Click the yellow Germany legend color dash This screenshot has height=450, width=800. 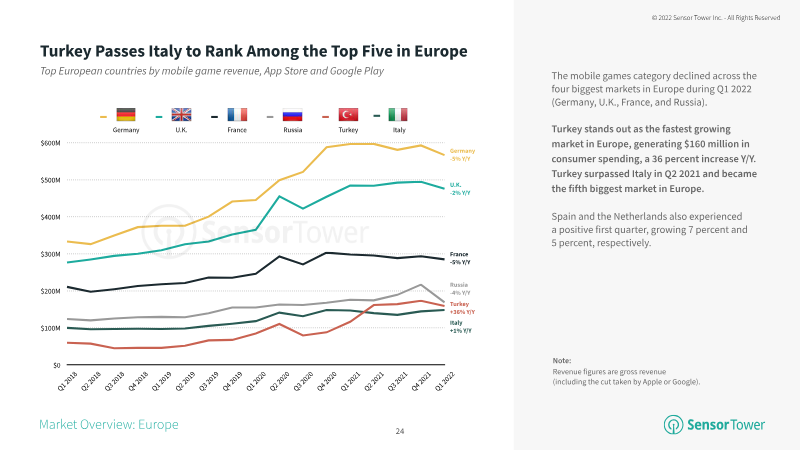point(103,116)
